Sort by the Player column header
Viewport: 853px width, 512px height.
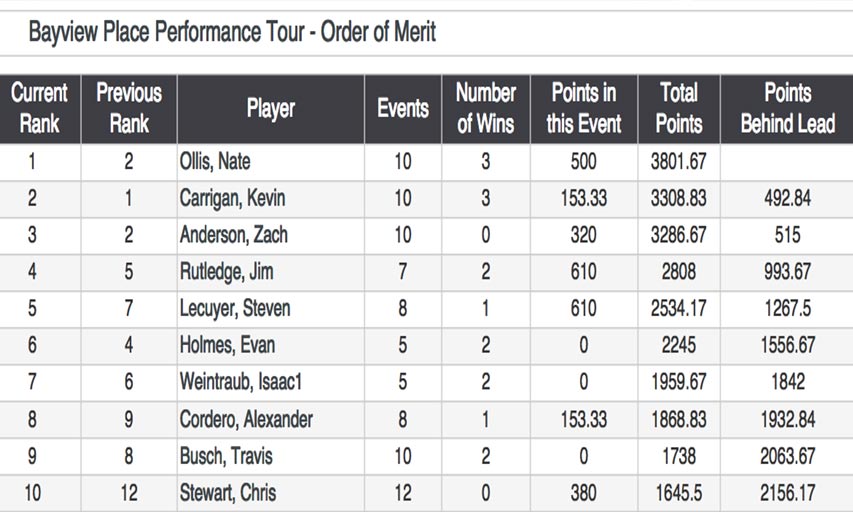271,109
